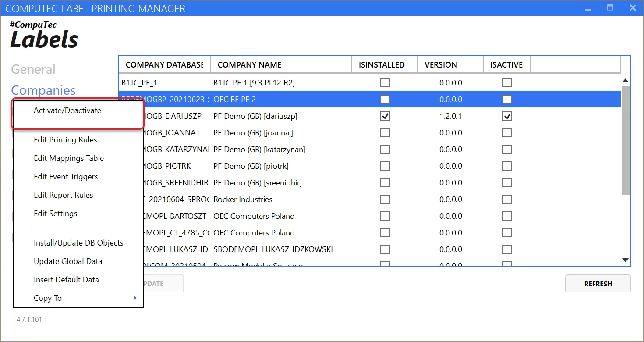Open Edit Printing Rules menu entry

[x=65, y=140]
